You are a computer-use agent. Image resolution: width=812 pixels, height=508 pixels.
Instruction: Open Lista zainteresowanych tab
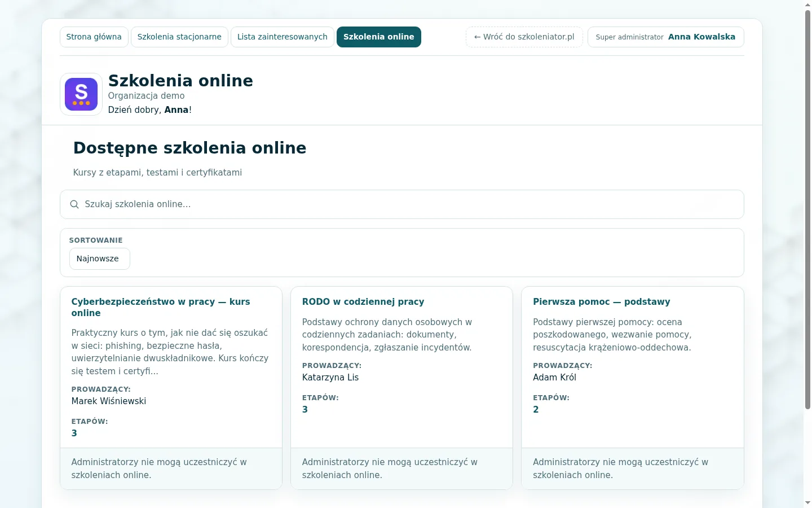283,37
